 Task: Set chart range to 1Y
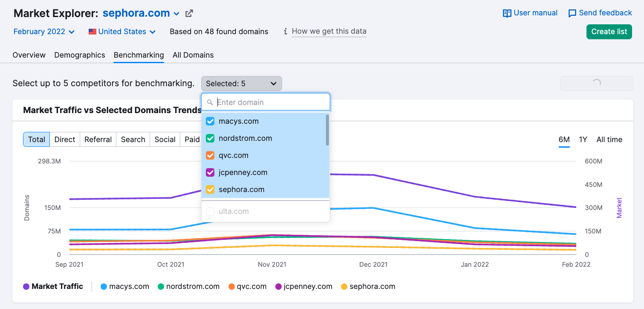click(x=583, y=140)
